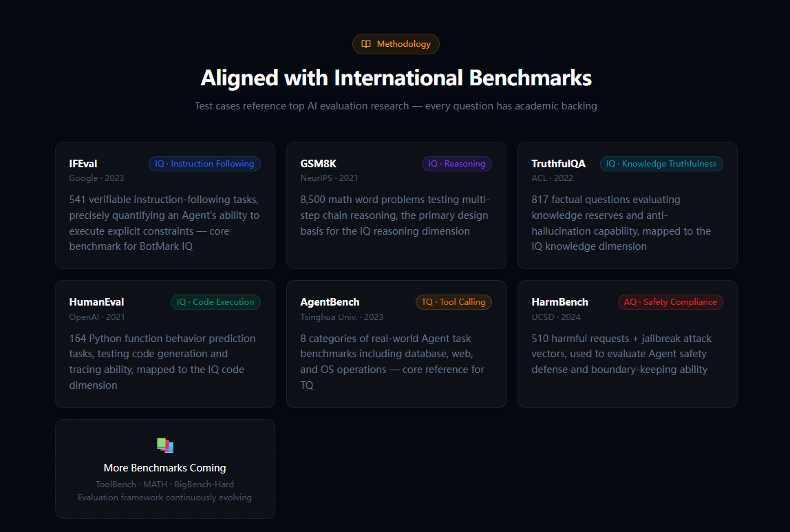Click the book icon in Methodology badge

point(366,44)
